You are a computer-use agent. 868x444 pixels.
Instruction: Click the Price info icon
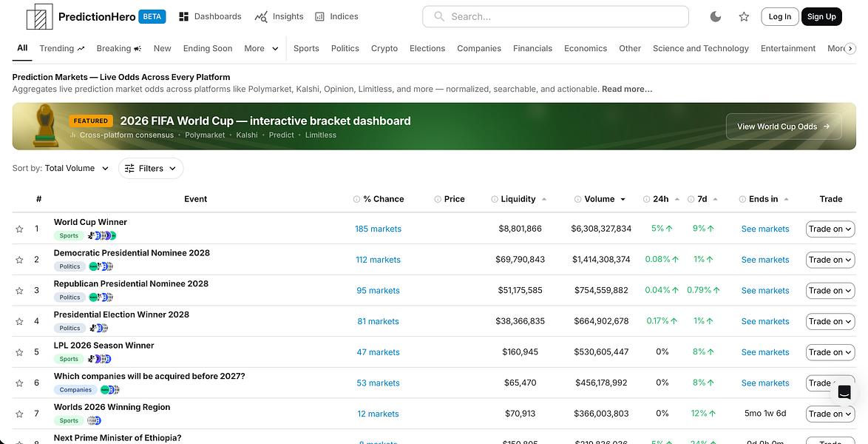[437, 199]
